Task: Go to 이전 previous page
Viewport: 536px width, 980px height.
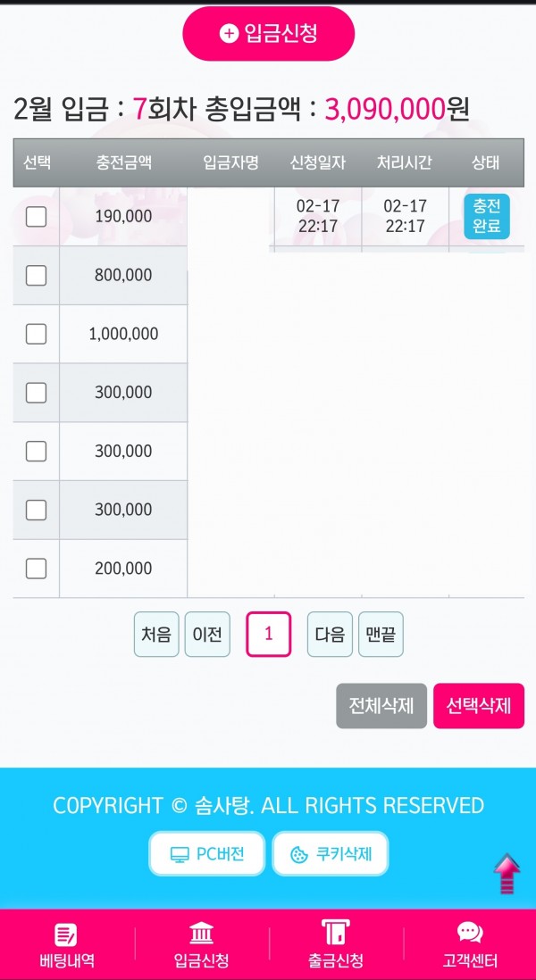Action: pos(207,635)
